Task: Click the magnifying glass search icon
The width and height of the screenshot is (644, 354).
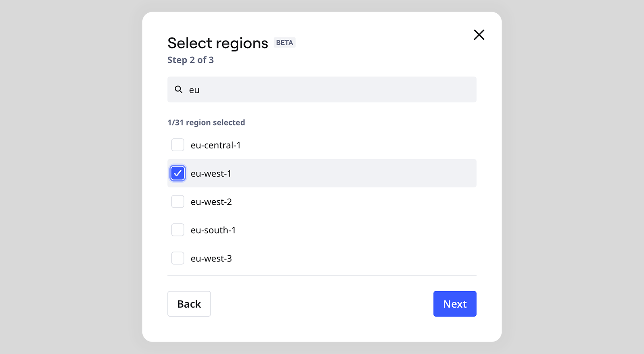Action: click(178, 89)
